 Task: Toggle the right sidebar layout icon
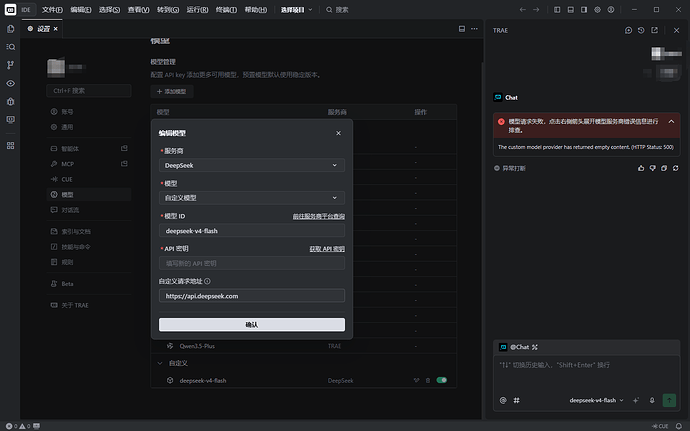(x=584, y=10)
